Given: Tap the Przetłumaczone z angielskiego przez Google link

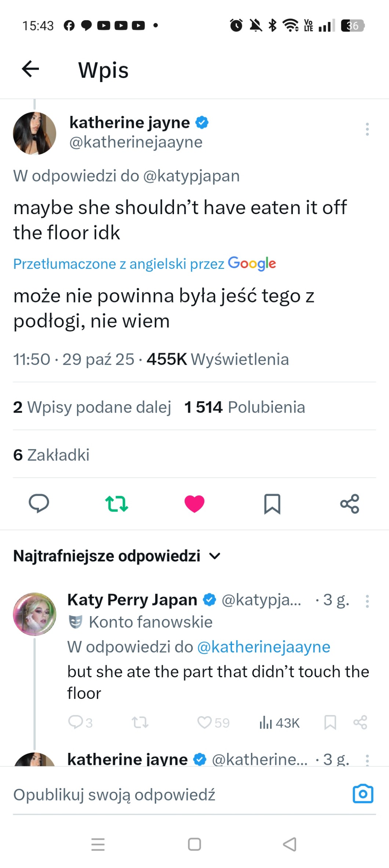Looking at the screenshot, I should tap(145, 264).
